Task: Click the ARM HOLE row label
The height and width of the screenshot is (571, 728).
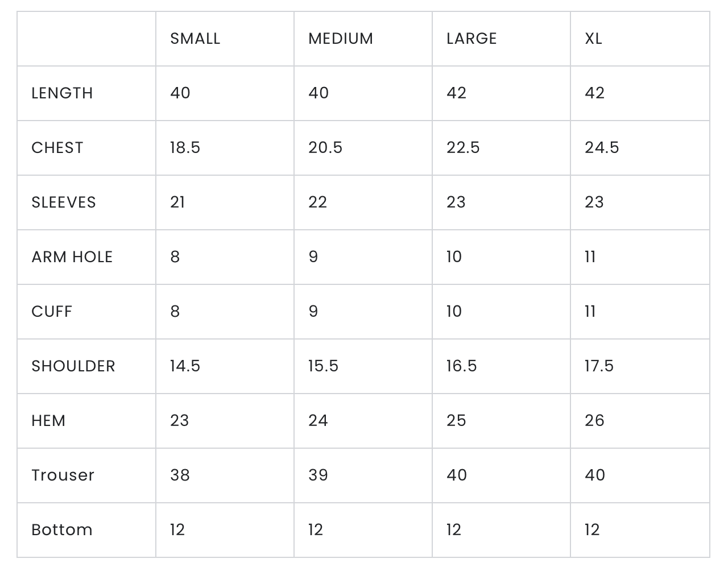Action: tap(72, 257)
